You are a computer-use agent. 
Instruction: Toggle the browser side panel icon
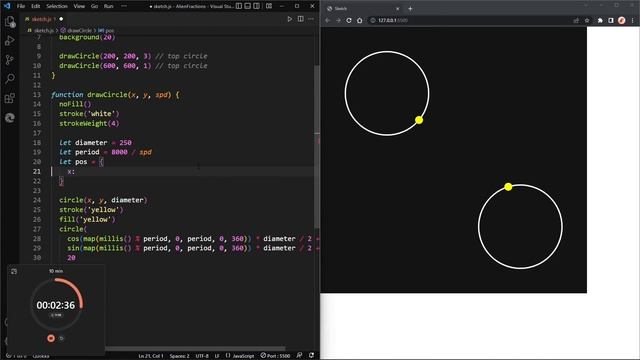(611, 20)
